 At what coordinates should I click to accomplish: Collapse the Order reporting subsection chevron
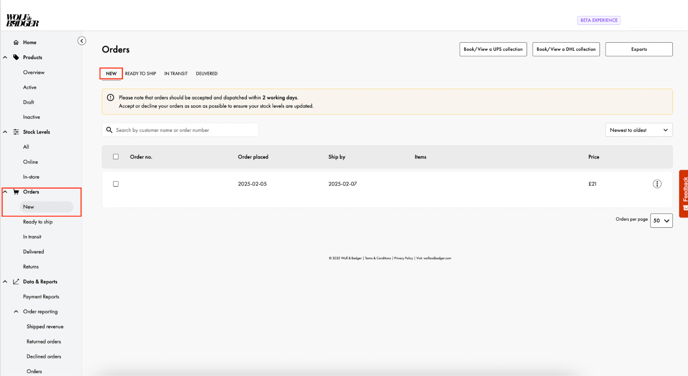[x=16, y=312]
